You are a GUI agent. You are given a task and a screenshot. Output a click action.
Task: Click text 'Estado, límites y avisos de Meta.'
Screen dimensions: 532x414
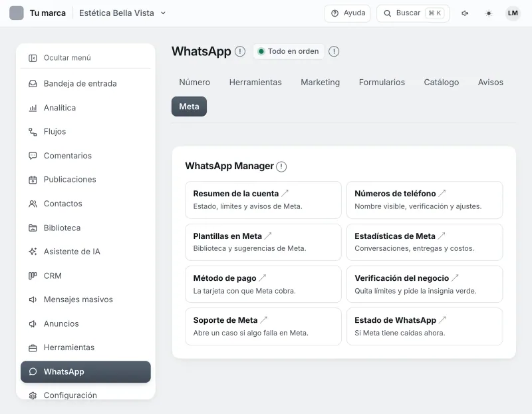[x=247, y=206]
